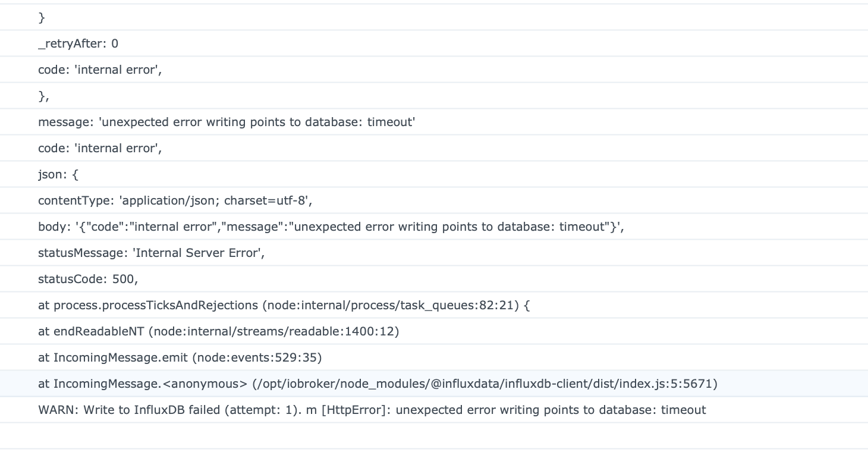The height and width of the screenshot is (452, 868).
Task: Select the '},' log row
Action: [x=44, y=96]
